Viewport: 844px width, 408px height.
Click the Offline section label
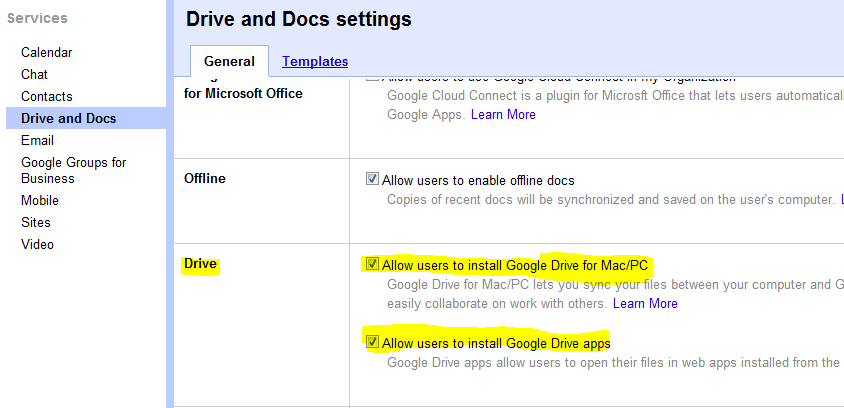[205, 178]
